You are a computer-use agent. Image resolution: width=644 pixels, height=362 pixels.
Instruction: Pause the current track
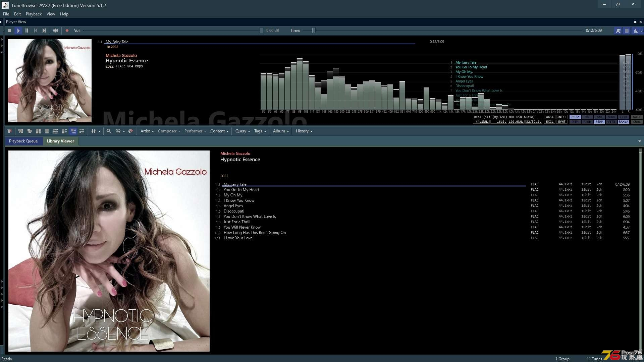click(x=27, y=31)
